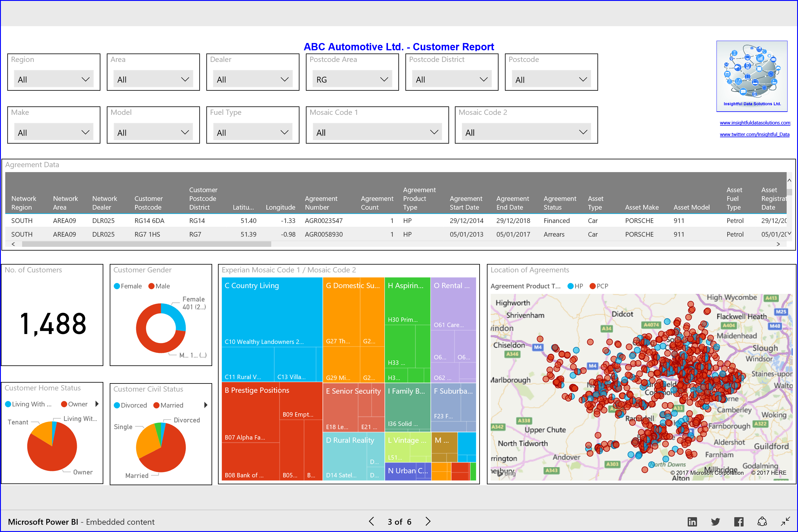
Task: Open Twitter sharing via the Twitter bird icon
Action: 715,522
